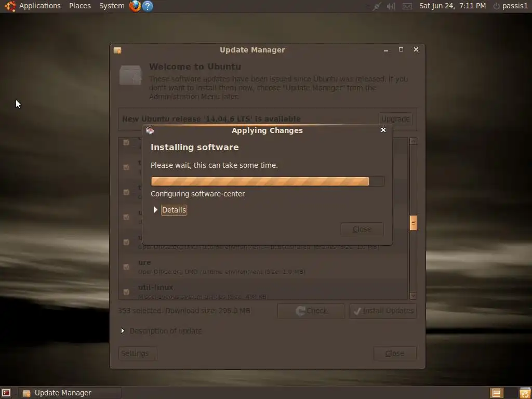Click the Install Updates button

point(383,311)
